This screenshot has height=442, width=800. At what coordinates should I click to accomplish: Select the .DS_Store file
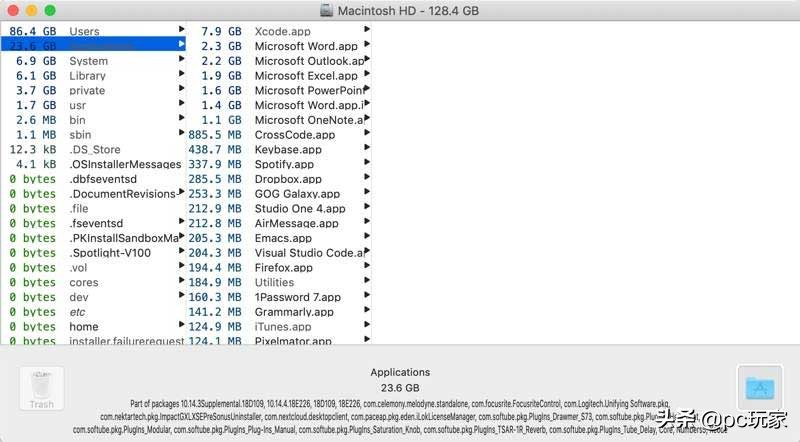pyautogui.click(x=93, y=150)
